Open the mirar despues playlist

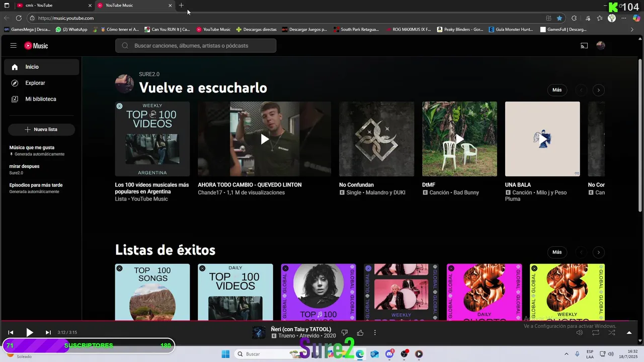41,169
